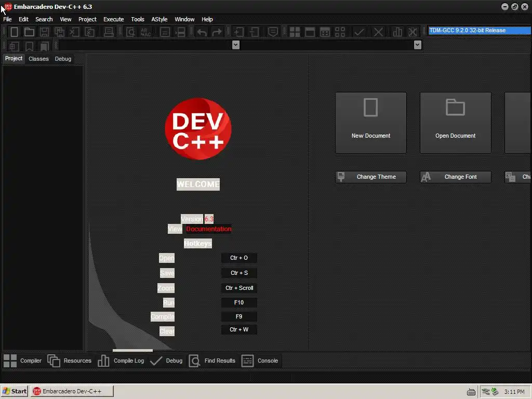Click the Replace (AB/AC) toolbar icon

point(145,32)
